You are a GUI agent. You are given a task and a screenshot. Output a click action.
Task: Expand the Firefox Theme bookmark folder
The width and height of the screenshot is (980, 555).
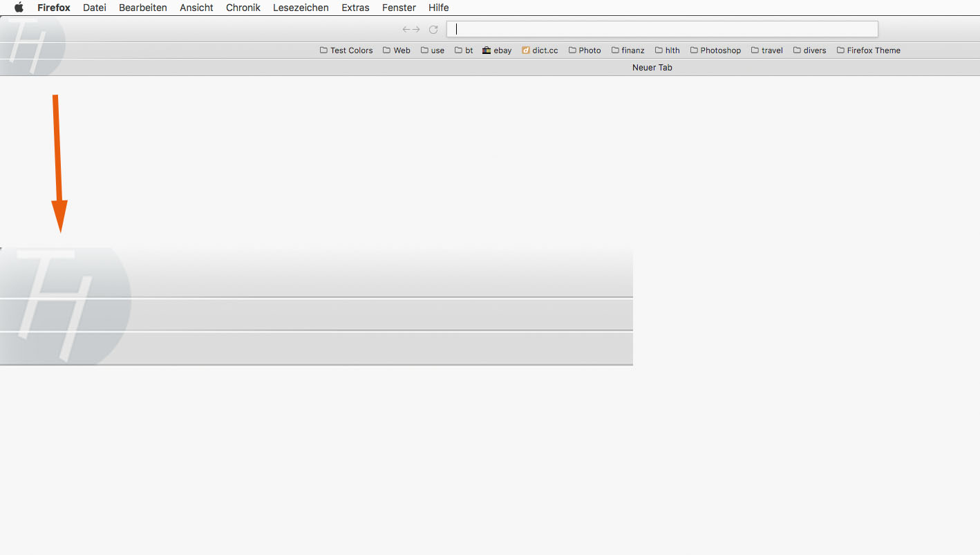pos(869,50)
